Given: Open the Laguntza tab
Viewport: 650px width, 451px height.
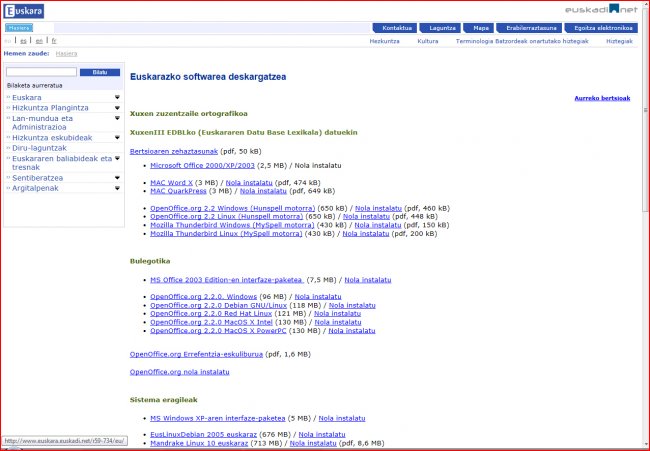Looking at the screenshot, I should (442, 28).
